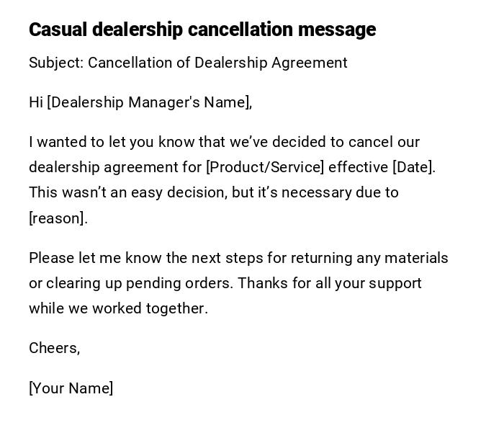Click the "Cheers," sign-off line
The image size is (504, 433).
point(55,348)
